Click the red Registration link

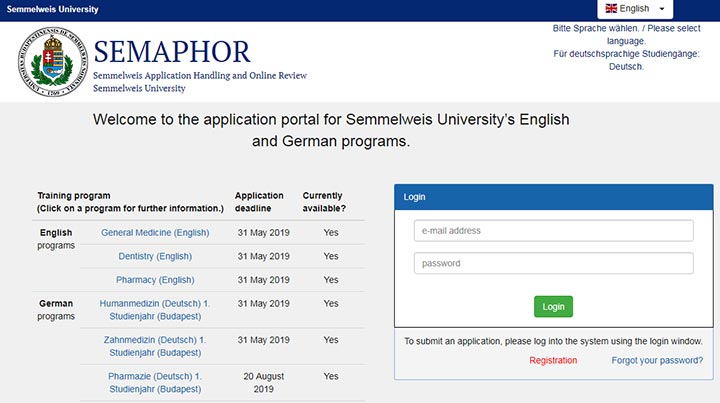tap(553, 360)
